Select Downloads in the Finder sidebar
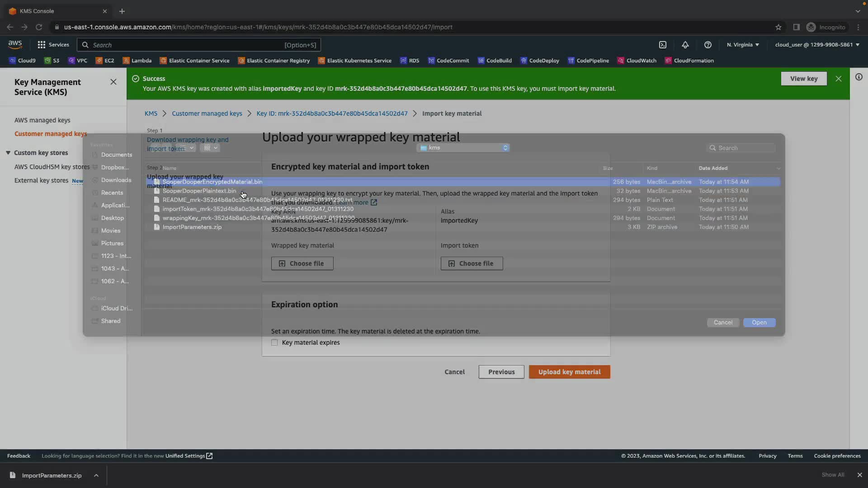Image resolution: width=868 pixels, height=488 pixels. click(x=116, y=180)
